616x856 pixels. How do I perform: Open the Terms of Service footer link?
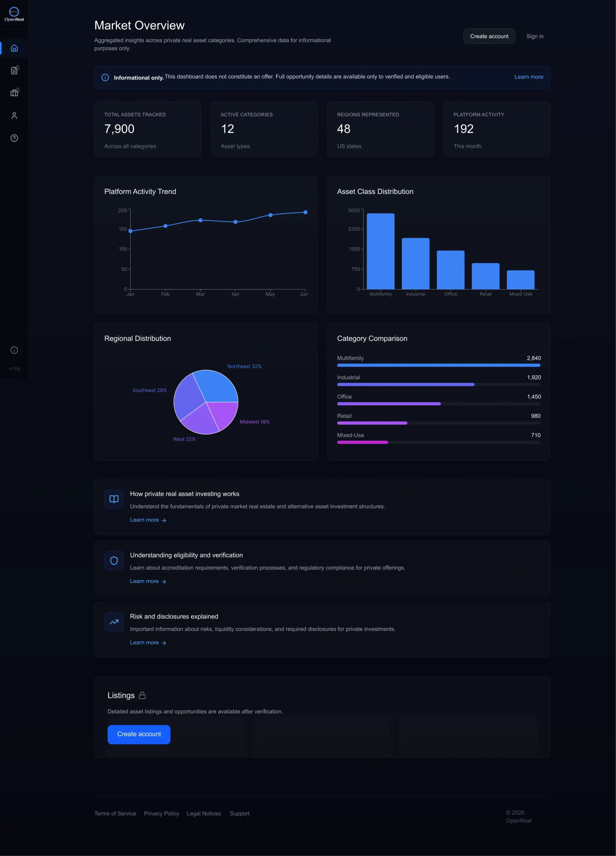click(115, 813)
